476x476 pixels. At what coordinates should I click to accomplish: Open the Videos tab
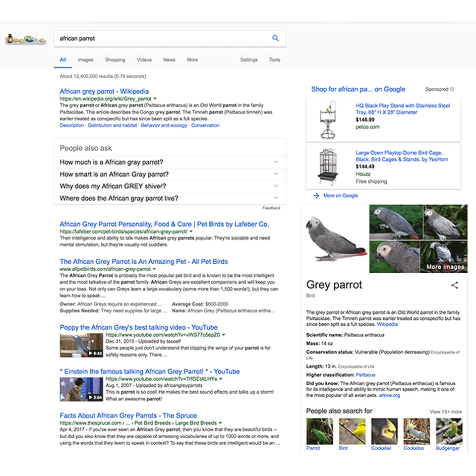(144, 60)
